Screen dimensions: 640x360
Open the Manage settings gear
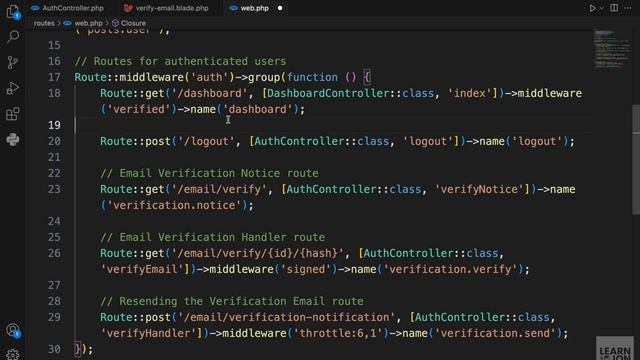[x=13, y=354]
